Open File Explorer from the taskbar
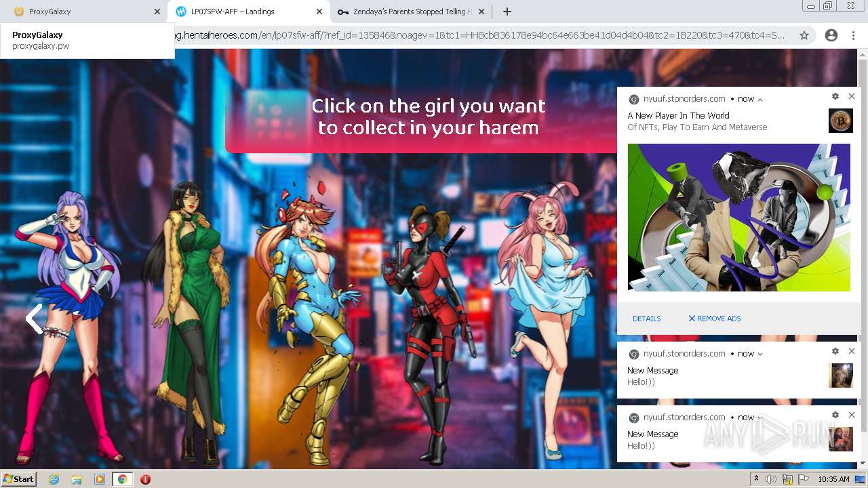The image size is (868, 488). 77,479
